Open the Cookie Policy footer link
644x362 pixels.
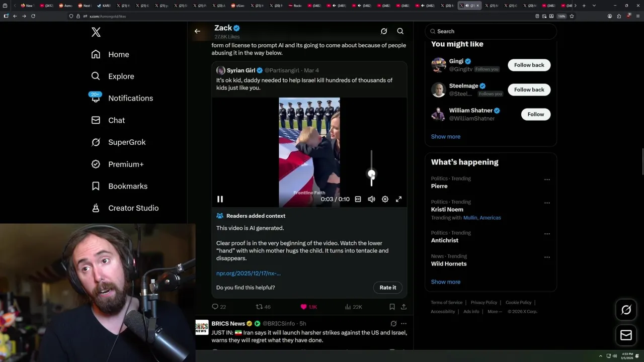(x=518, y=303)
